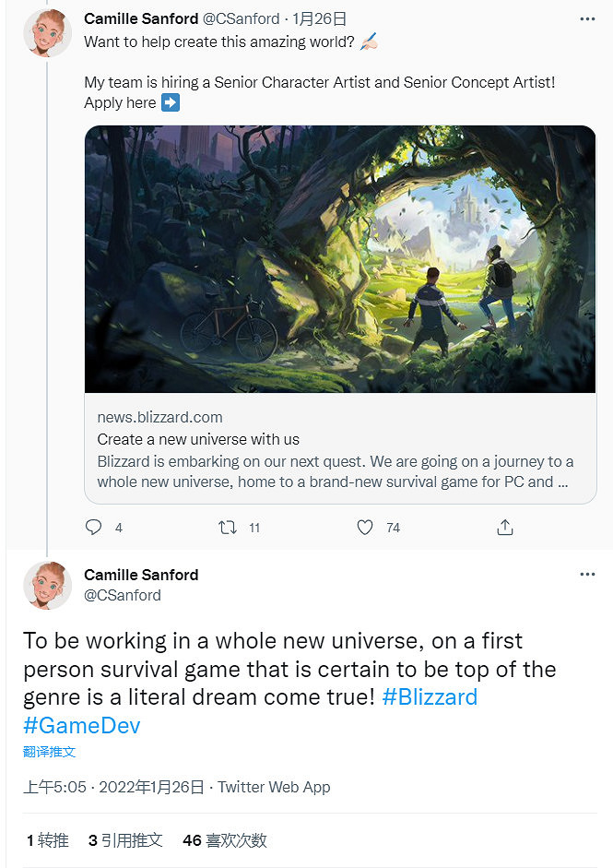Screen dimensions: 613x868
Task: Click the retweet icon with 11 retweets
Action: pyautogui.click(x=227, y=528)
